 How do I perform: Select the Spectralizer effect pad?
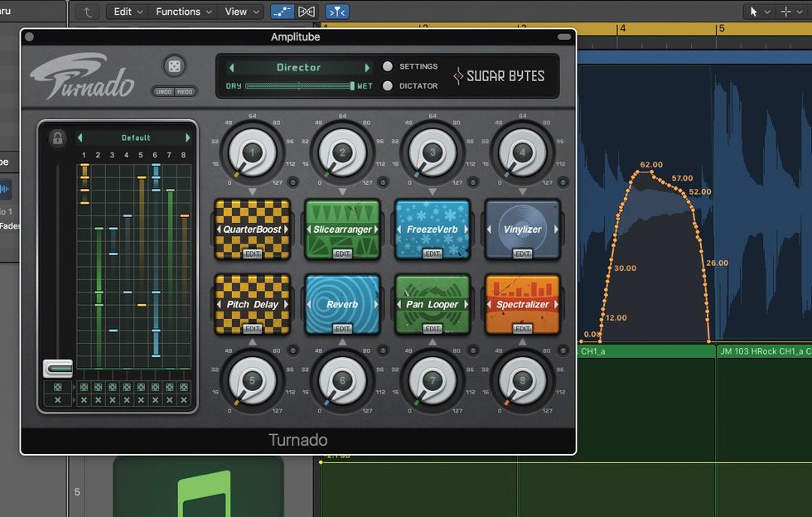pos(523,304)
